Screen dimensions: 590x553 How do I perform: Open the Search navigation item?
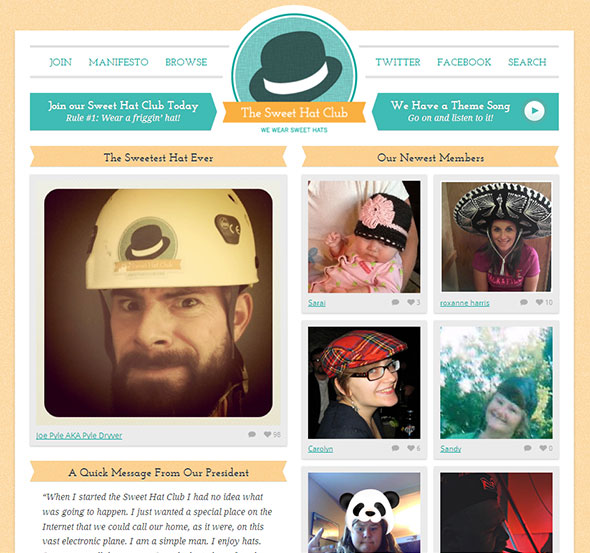click(x=527, y=62)
